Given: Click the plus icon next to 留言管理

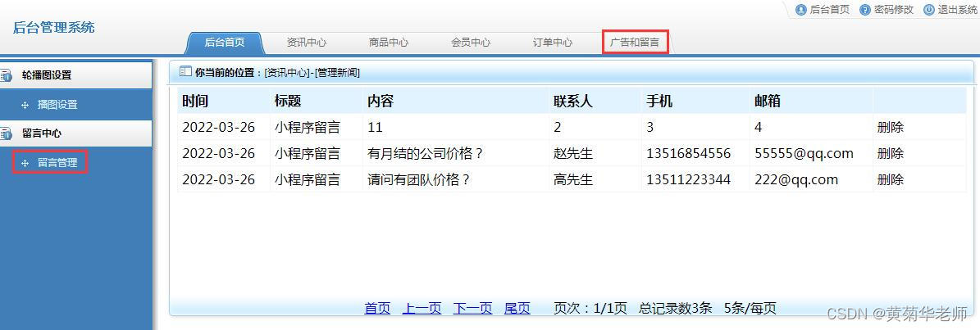Looking at the screenshot, I should pyautogui.click(x=25, y=164).
